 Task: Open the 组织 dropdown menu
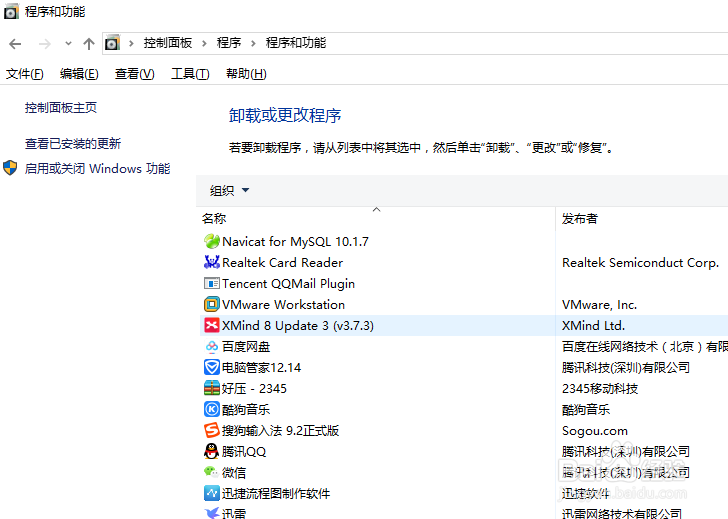tap(229, 190)
